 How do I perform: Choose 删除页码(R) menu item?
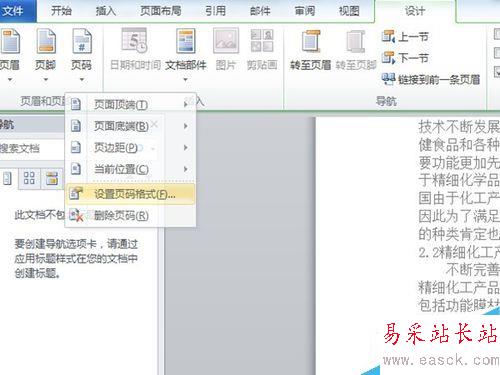pos(130,216)
